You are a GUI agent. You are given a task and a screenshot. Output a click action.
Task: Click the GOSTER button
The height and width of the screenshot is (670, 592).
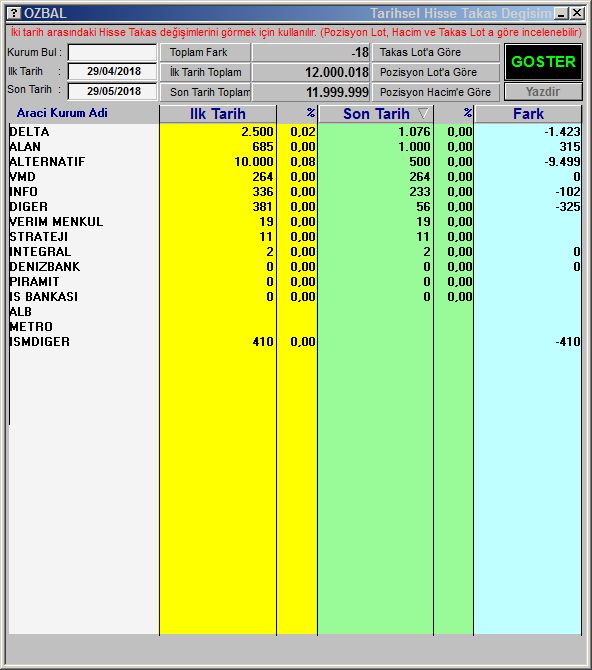[x=543, y=62]
